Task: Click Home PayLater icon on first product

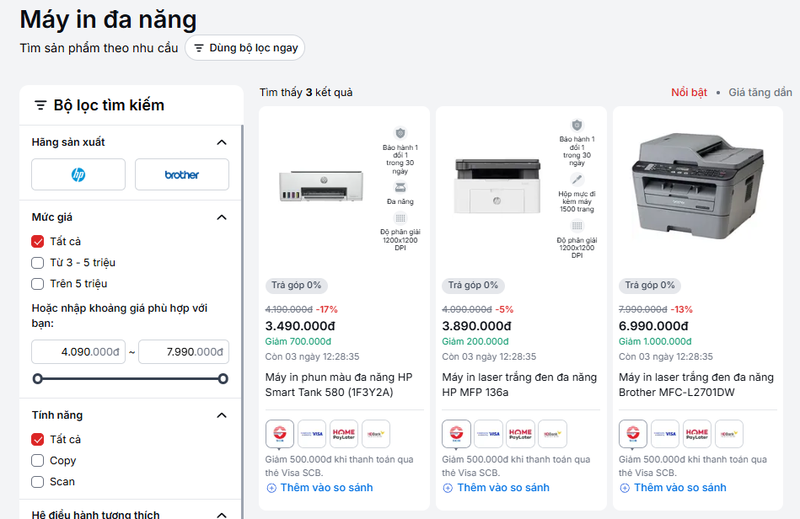Action: [x=343, y=434]
